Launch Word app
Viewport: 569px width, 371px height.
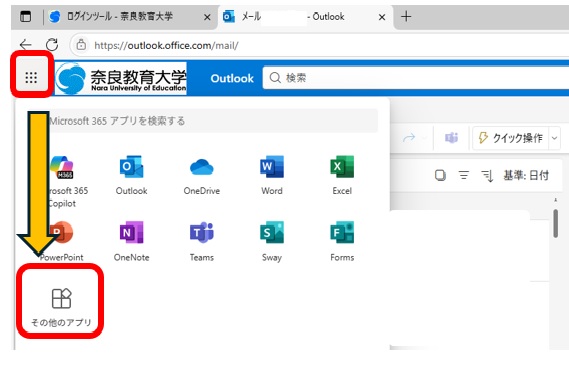click(x=272, y=176)
